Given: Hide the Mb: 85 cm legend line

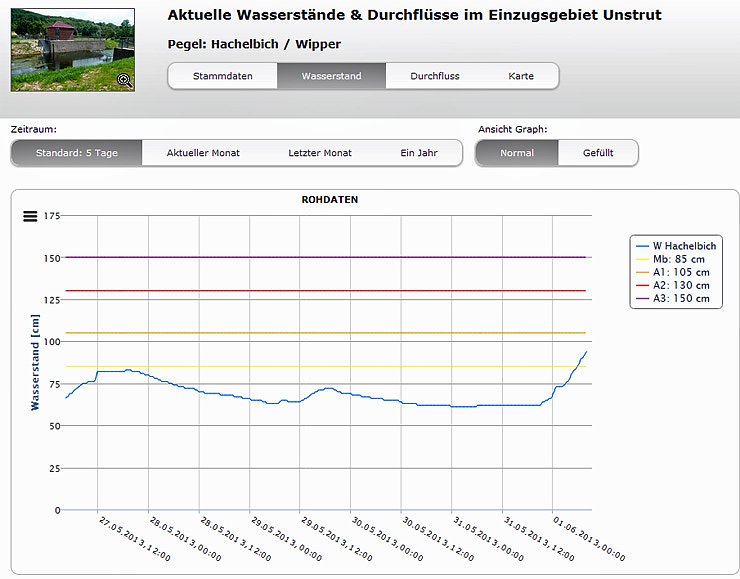Looking at the screenshot, I should [x=680, y=259].
